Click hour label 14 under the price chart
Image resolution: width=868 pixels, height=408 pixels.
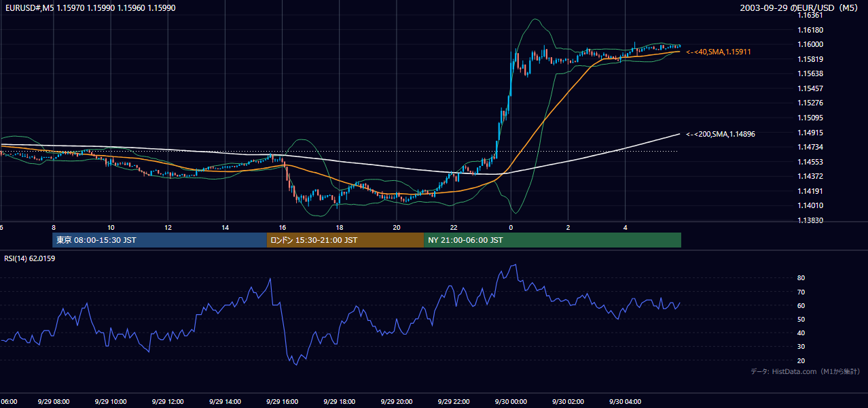(x=225, y=227)
